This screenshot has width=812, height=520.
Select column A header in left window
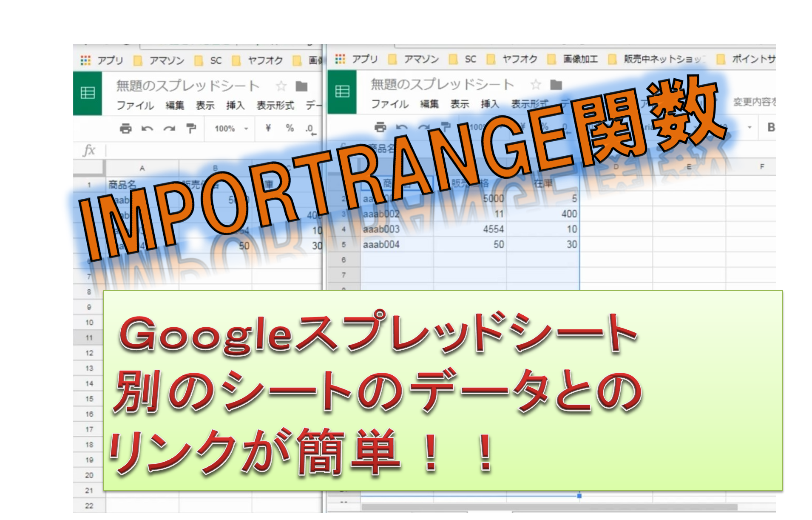click(x=142, y=168)
